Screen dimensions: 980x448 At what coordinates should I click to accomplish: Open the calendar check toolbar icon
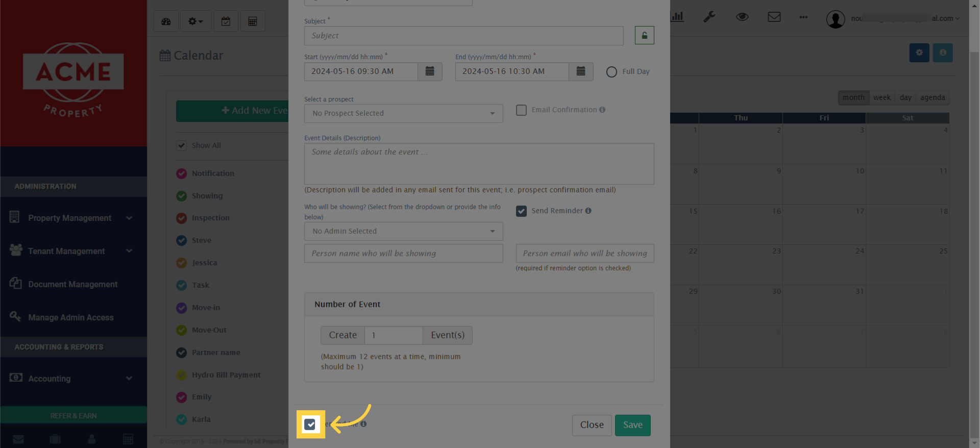point(226,21)
